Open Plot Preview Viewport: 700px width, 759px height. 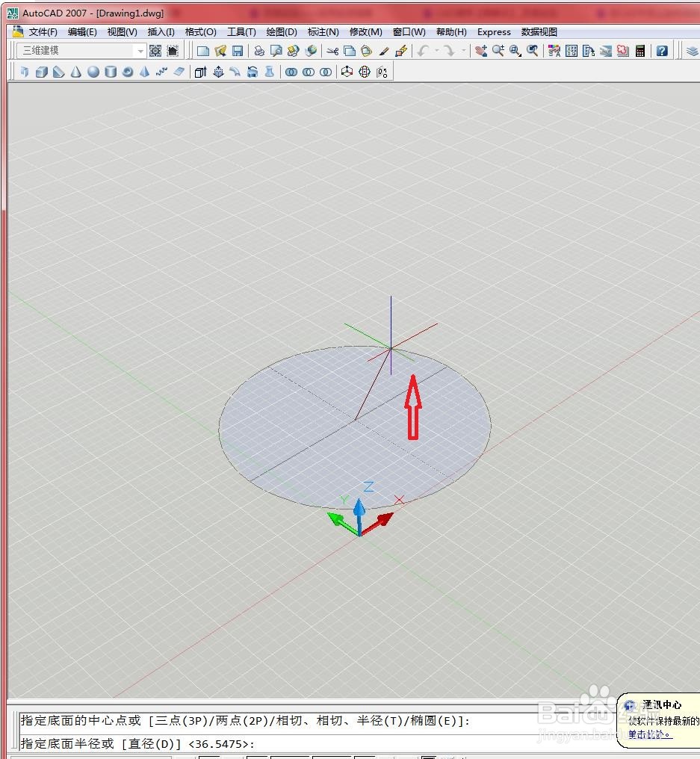(x=276, y=51)
